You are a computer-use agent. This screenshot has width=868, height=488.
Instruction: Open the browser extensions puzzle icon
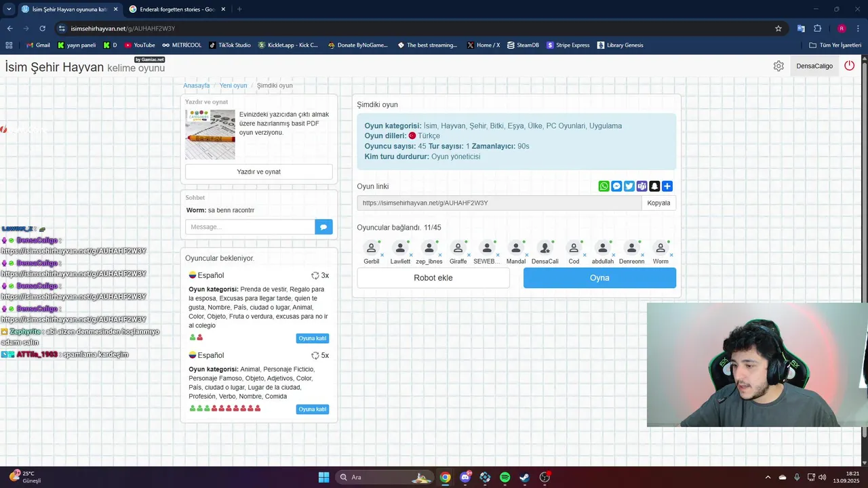(818, 28)
